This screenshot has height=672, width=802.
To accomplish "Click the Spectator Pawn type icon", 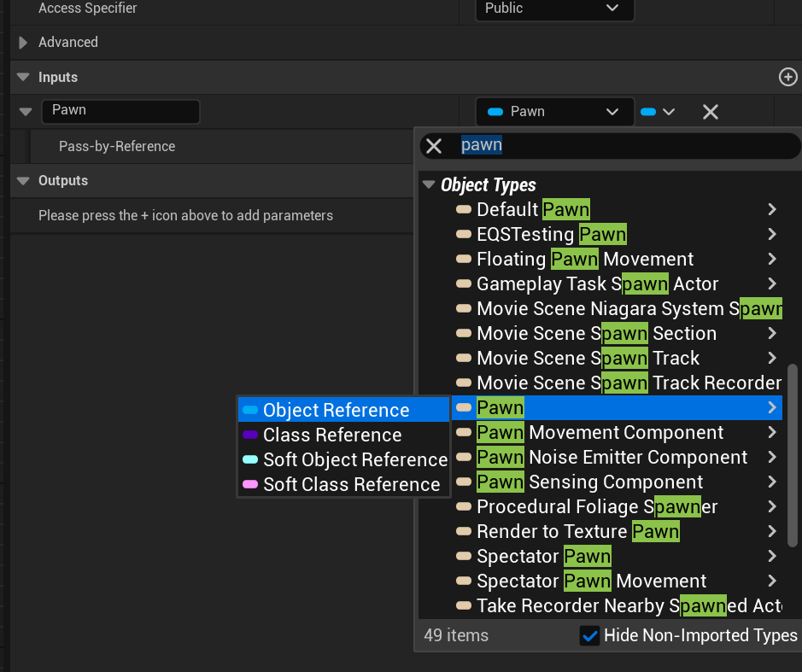I will 464,557.
